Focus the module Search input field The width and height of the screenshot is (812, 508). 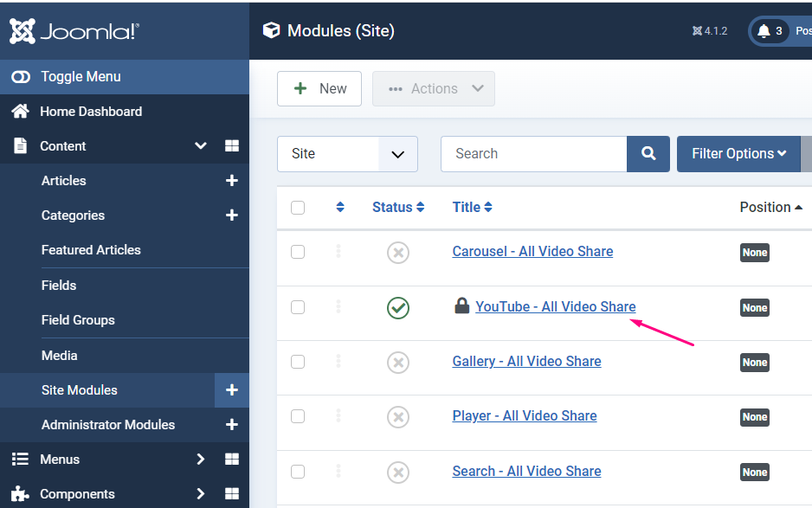pos(534,154)
